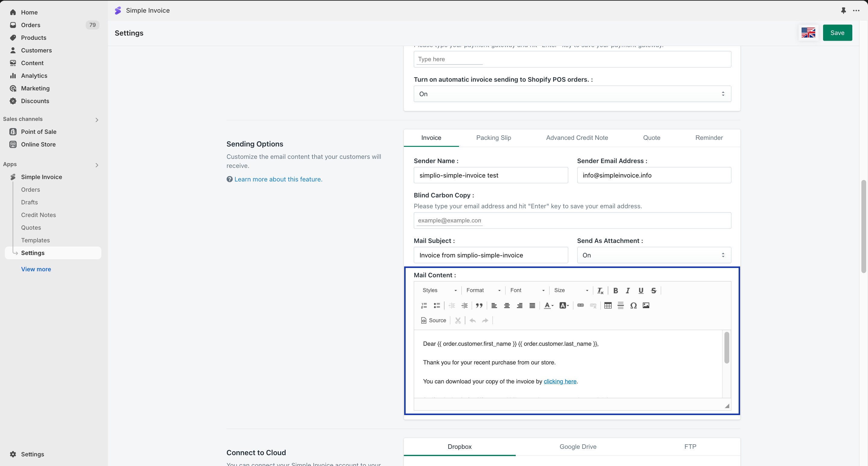The image size is (868, 466).
Task: Insert a block quote in editor
Action: pos(479,306)
